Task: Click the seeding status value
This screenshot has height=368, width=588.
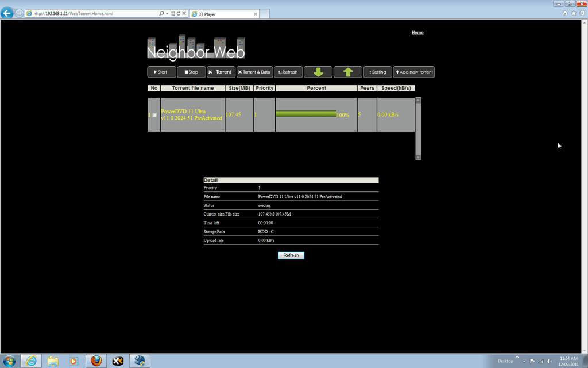Action: [x=264, y=205]
